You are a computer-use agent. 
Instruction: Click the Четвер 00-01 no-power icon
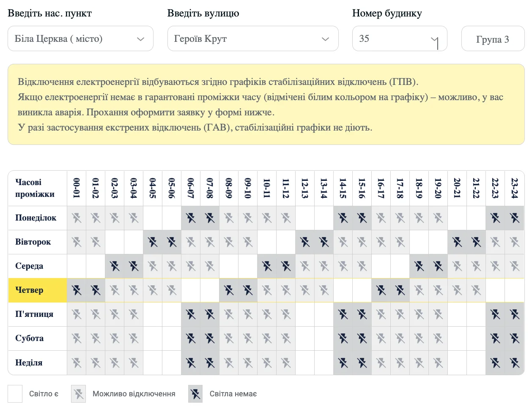[x=77, y=290]
